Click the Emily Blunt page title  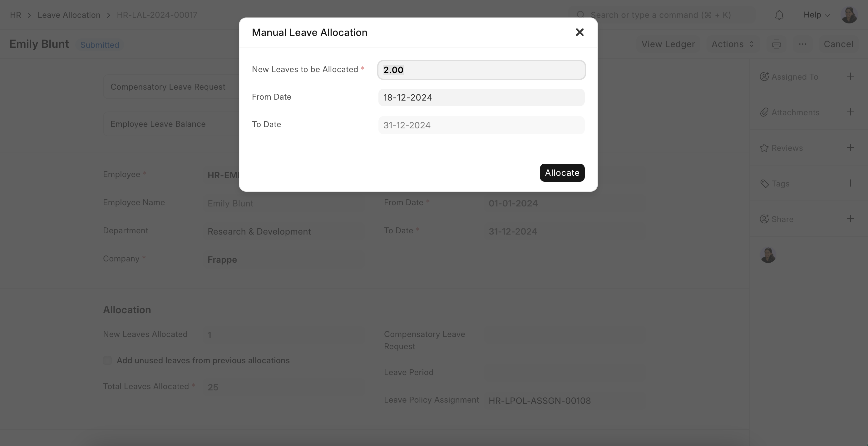(x=39, y=44)
